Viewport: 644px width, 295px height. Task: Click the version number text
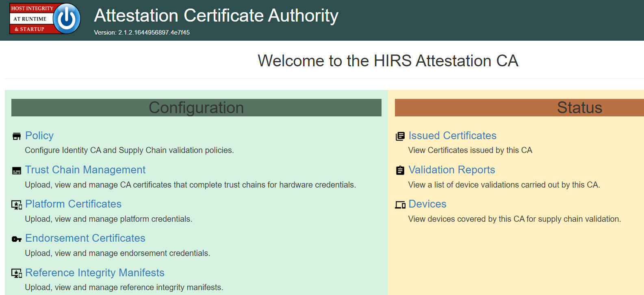click(x=142, y=33)
